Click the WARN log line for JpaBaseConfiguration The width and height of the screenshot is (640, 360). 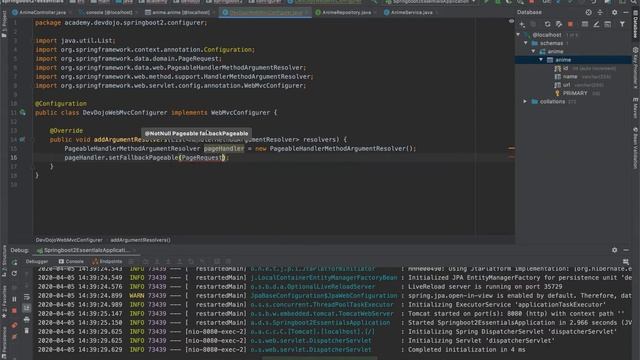pyautogui.click(x=335, y=296)
